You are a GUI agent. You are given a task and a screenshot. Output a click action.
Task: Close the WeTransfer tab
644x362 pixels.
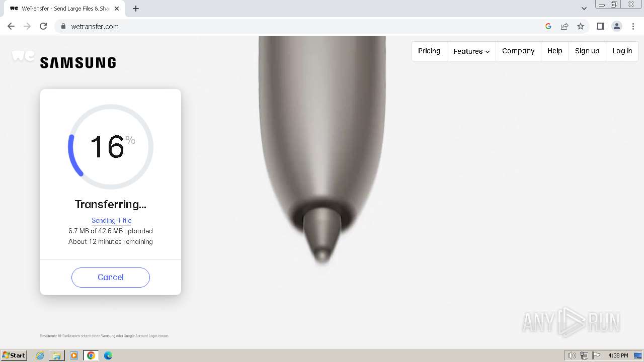click(x=117, y=9)
